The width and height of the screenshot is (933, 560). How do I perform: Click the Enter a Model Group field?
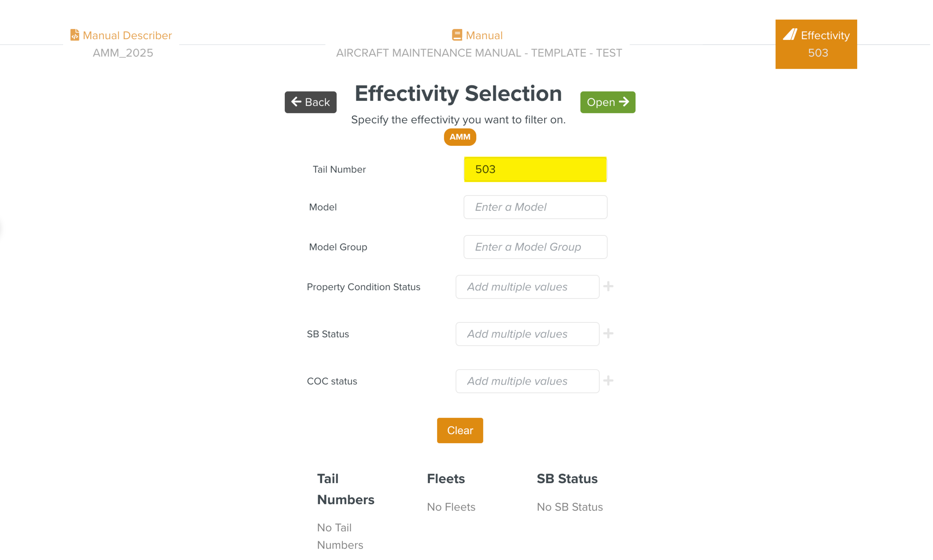pyautogui.click(x=535, y=247)
